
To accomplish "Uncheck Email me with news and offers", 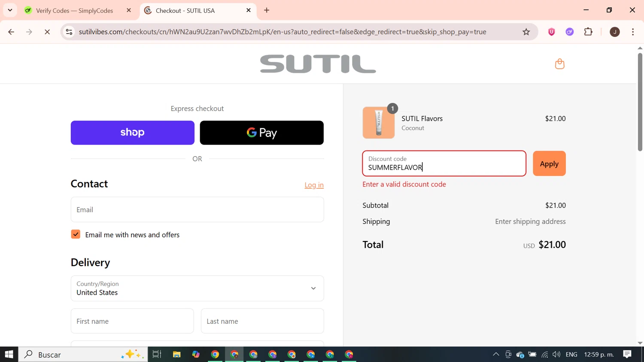I will coord(76,234).
